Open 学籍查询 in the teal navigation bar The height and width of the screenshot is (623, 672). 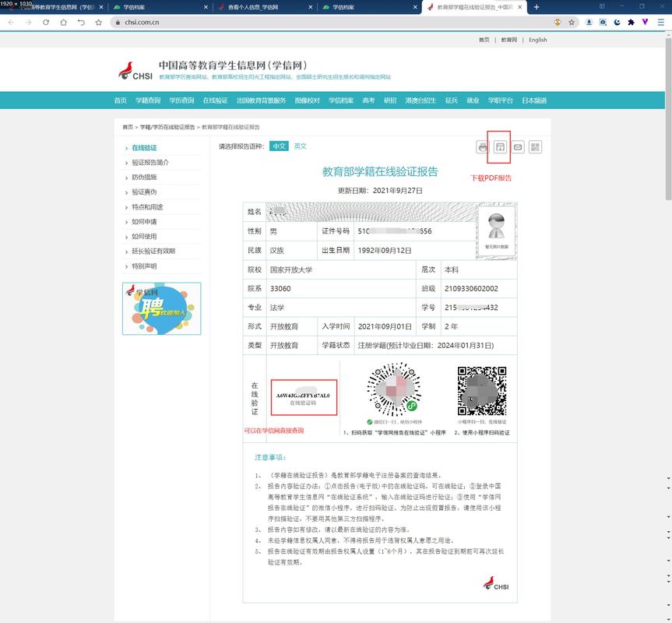coord(148,100)
